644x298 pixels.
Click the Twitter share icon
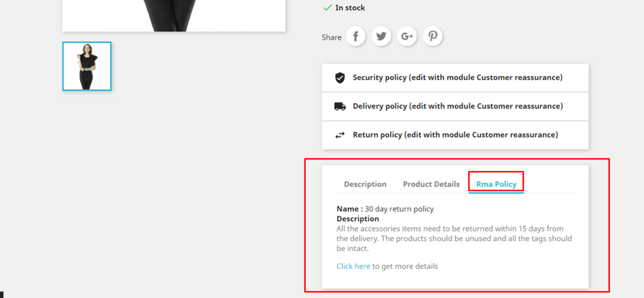pos(381,37)
